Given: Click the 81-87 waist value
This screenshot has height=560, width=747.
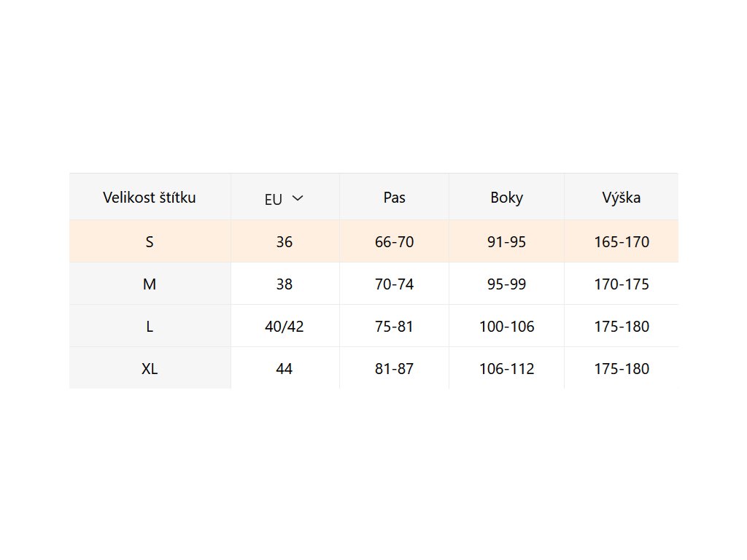Looking at the screenshot, I should click(395, 369).
